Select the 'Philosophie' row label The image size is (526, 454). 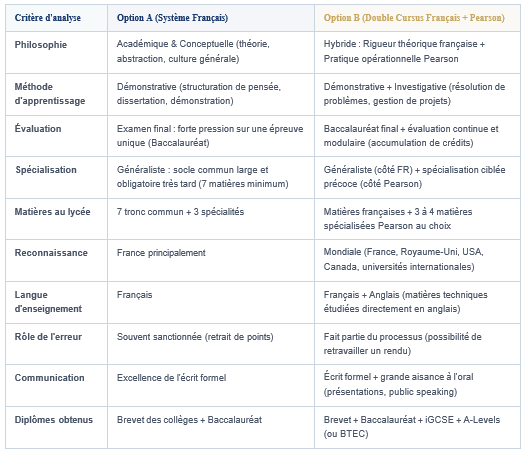[41, 45]
